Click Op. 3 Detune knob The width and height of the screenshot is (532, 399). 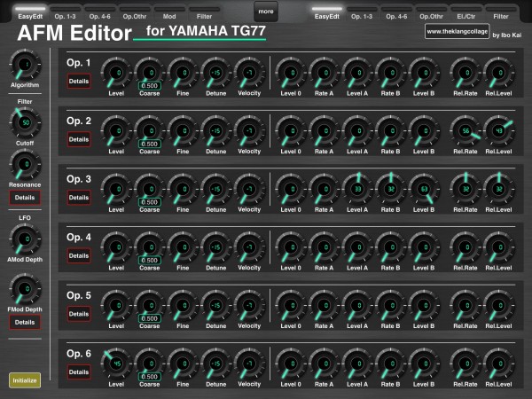(x=216, y=189)
